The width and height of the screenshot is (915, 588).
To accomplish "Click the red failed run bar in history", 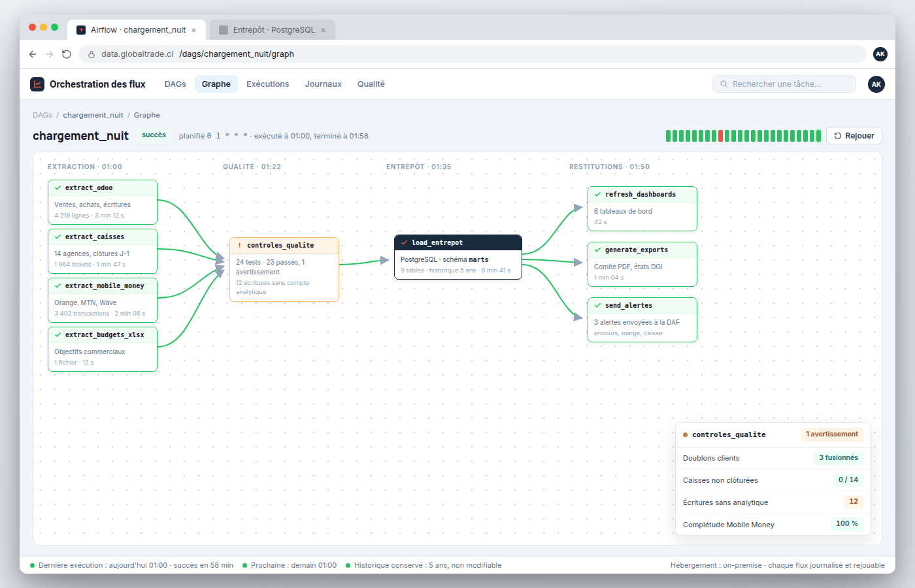I will click(x=720, y=136).
